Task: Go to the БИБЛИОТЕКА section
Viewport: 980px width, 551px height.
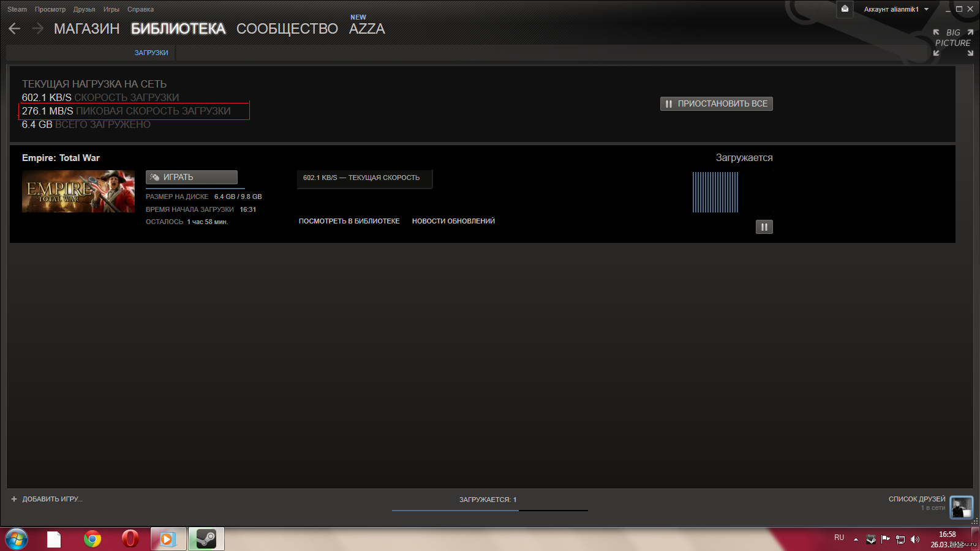Action: (x=178, y=29)
